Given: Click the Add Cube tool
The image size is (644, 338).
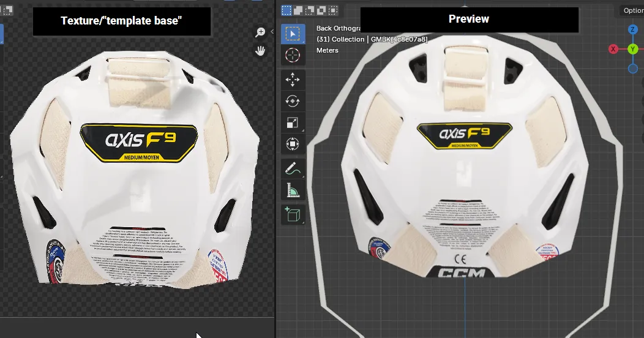Looking at the screenshot, I should pos(293,214).
